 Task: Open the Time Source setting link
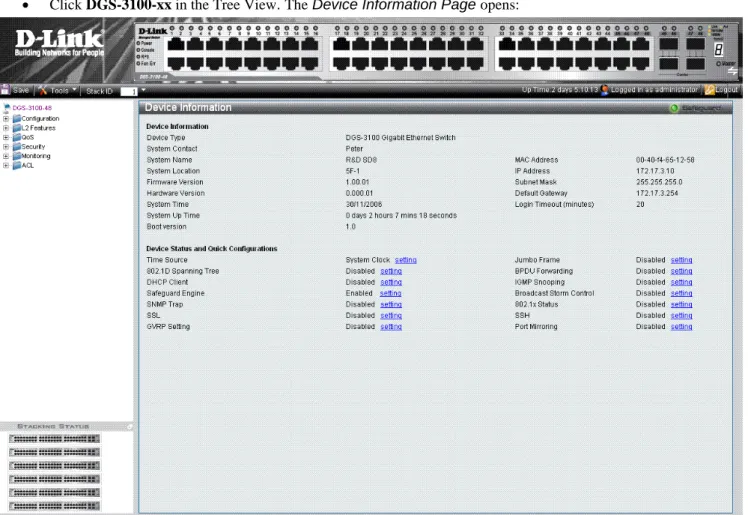click(x=405, y=260)
